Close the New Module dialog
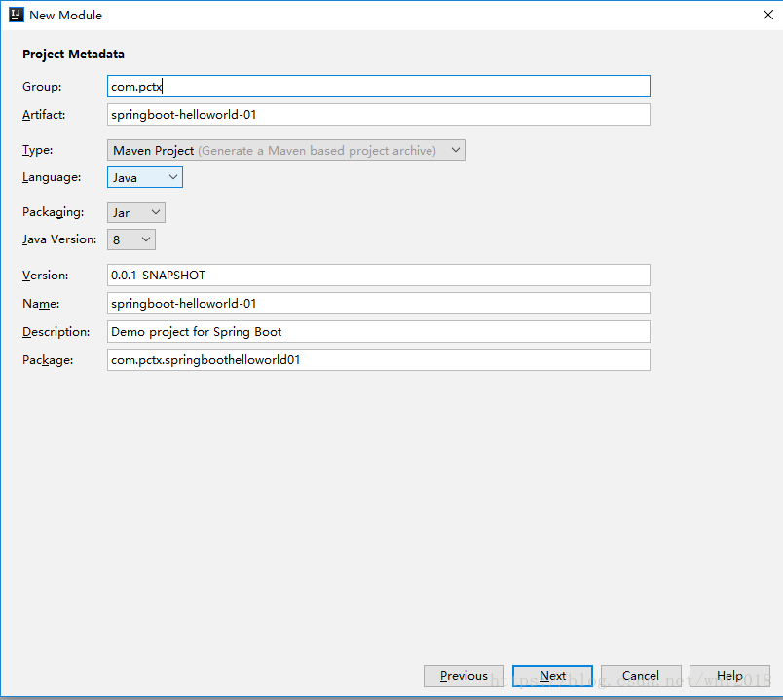 click(x=768, y=15)
